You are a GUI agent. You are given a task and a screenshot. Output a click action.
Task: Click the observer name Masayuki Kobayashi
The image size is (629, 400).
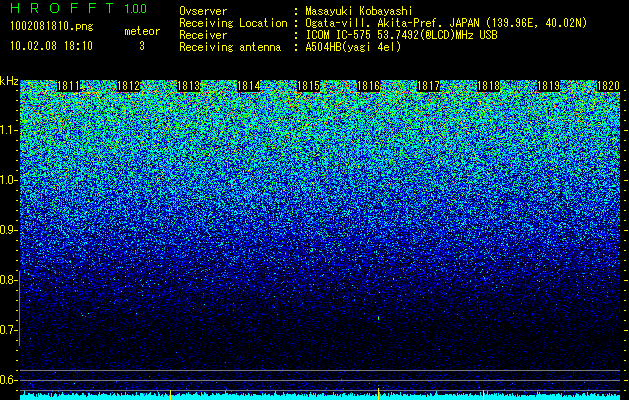[359, 11]
